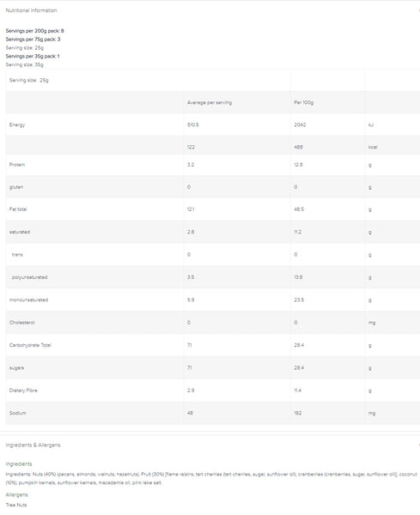Select the Cholesterol row label
Viewport: 420px width, 515px height.
(22, 323)
